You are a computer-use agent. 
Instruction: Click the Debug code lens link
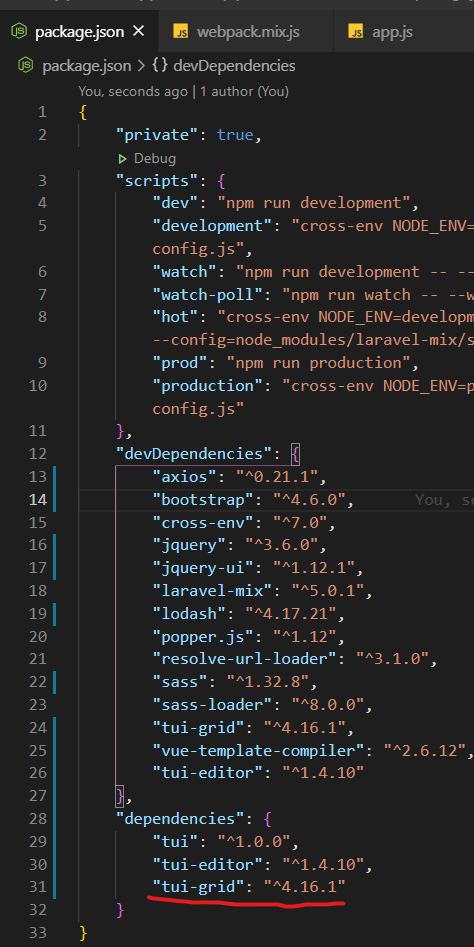click(x=155, y=159)
